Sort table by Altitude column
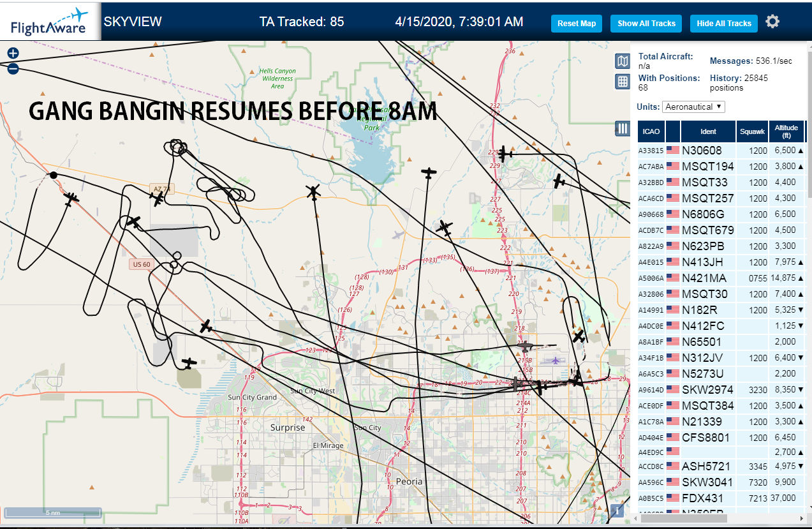The width and height of the screenshot is (812, 529). tap(786, 131)
